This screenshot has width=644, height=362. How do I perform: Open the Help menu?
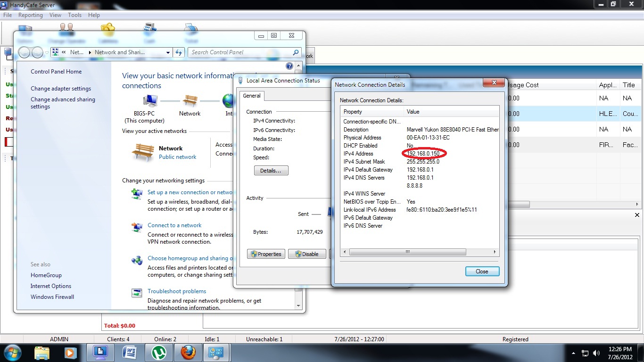(x=94, y=15)
